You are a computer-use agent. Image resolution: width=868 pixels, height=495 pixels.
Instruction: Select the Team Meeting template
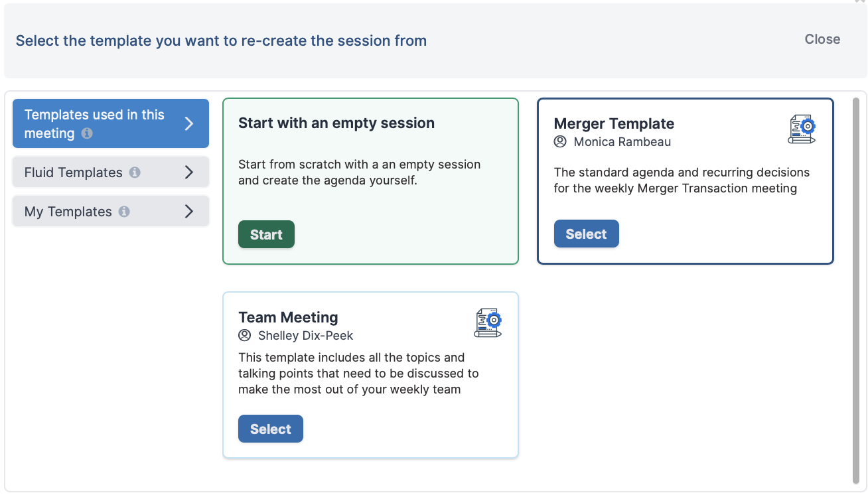pos(270,429)
